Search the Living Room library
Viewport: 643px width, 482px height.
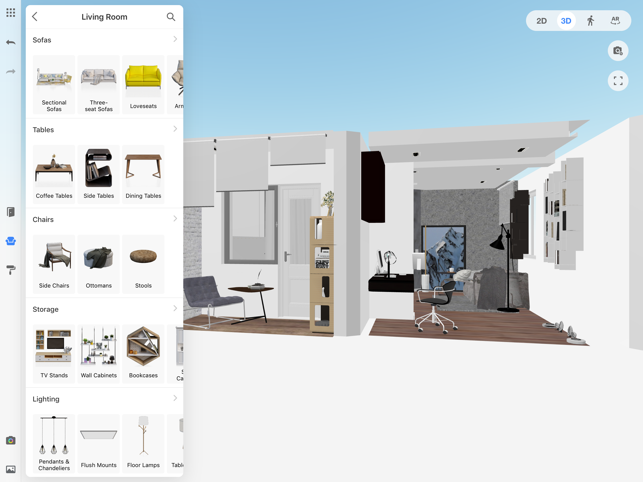(x=171, y=17)
